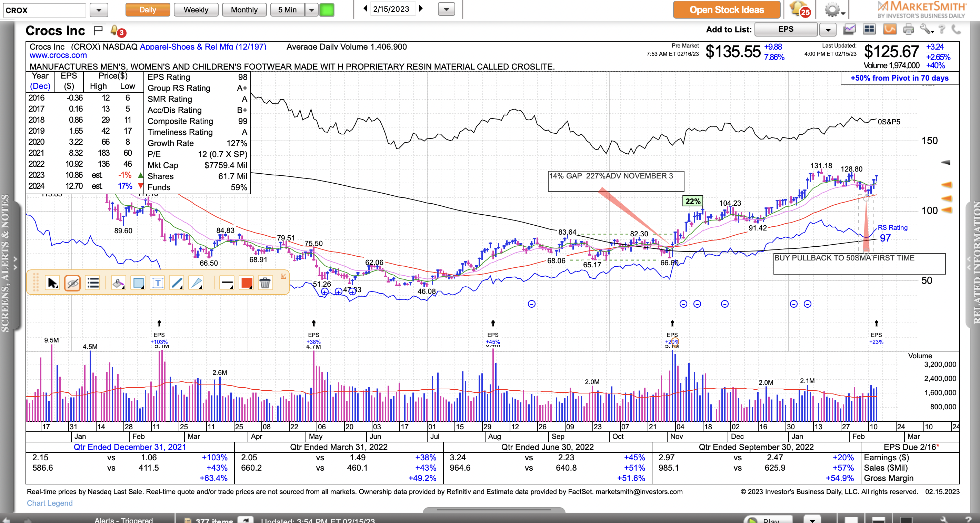Click the grid layout panels icon
Viewport: 980px width, 523px height.
(x=869, y=29)
